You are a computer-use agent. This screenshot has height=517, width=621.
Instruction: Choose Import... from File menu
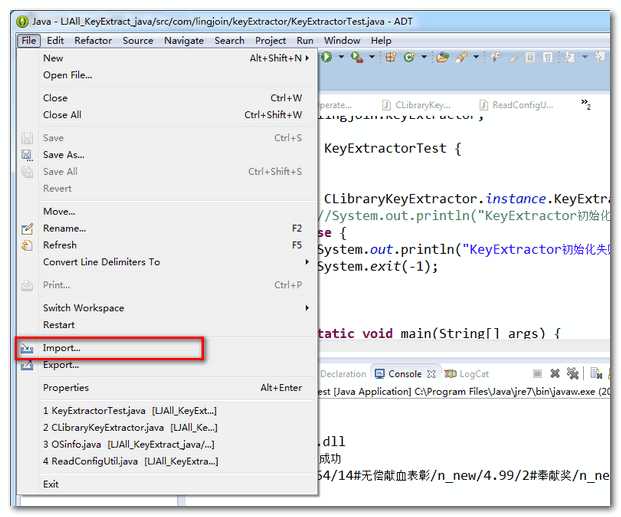[167, 348]
